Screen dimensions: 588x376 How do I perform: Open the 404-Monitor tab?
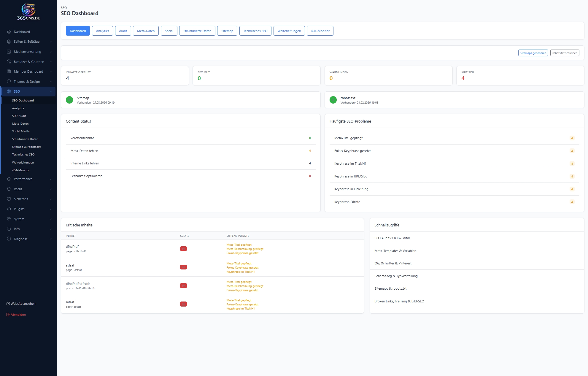click(320, 31)
